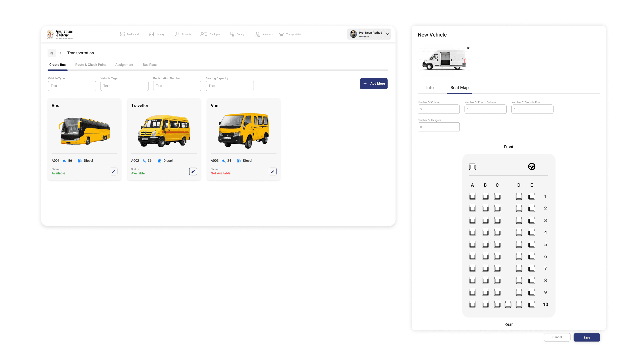This screenshot has width=644, height=363.
Task: Click the Add More button
Action: [374, 84]
